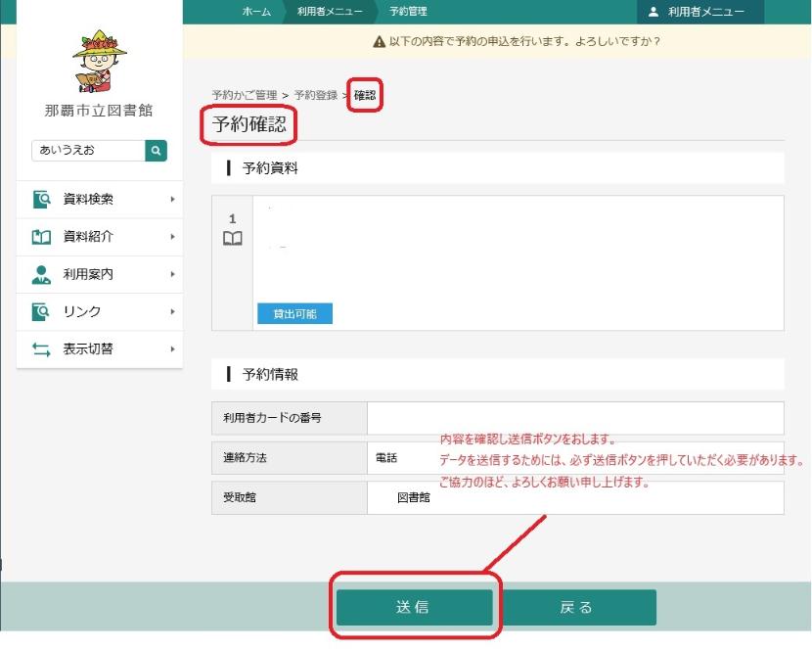Click the 連絡方法 label cell
This screenshot has width=812, height=649.
[290, 458]
